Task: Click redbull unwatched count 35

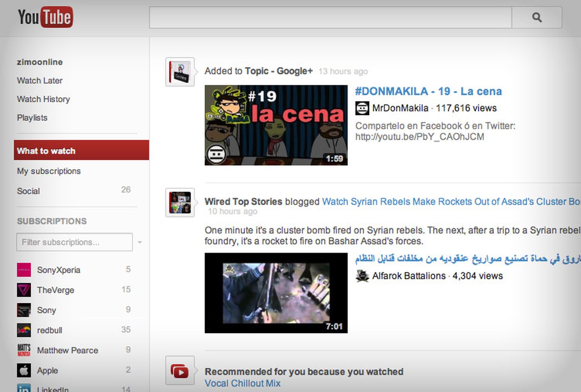Action: click(x=126, y=330)
